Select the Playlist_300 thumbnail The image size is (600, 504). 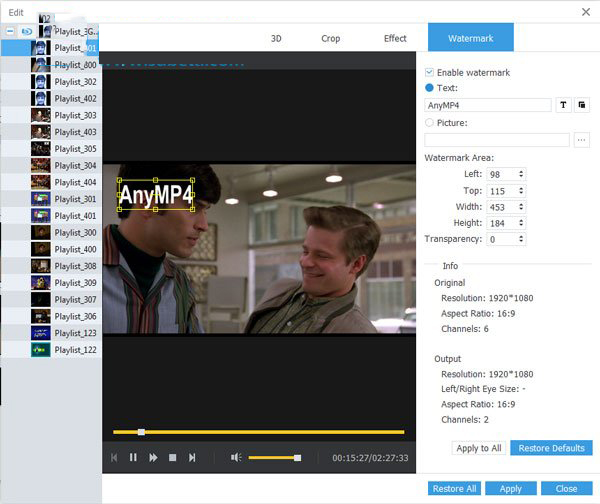(41, 233)
